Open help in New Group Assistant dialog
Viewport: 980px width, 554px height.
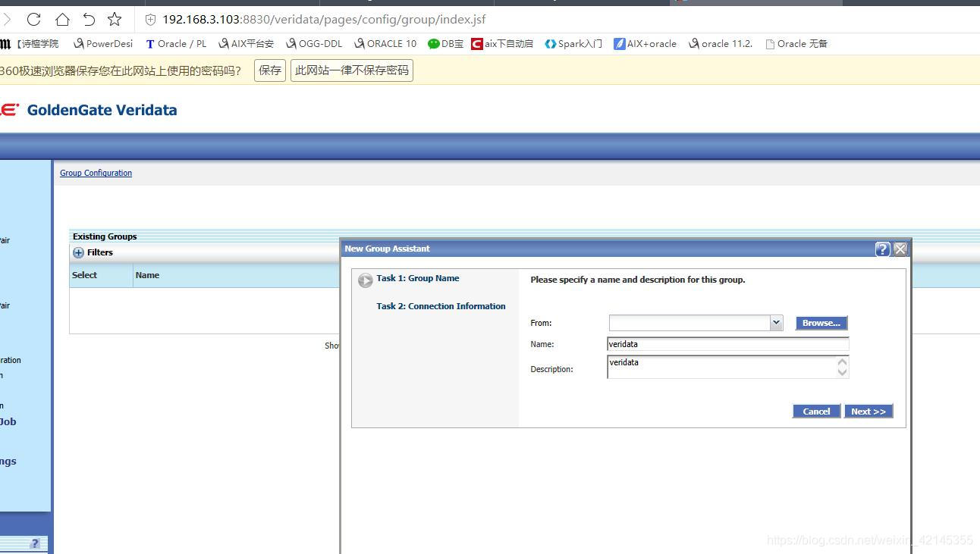click(x=882, y=249)
